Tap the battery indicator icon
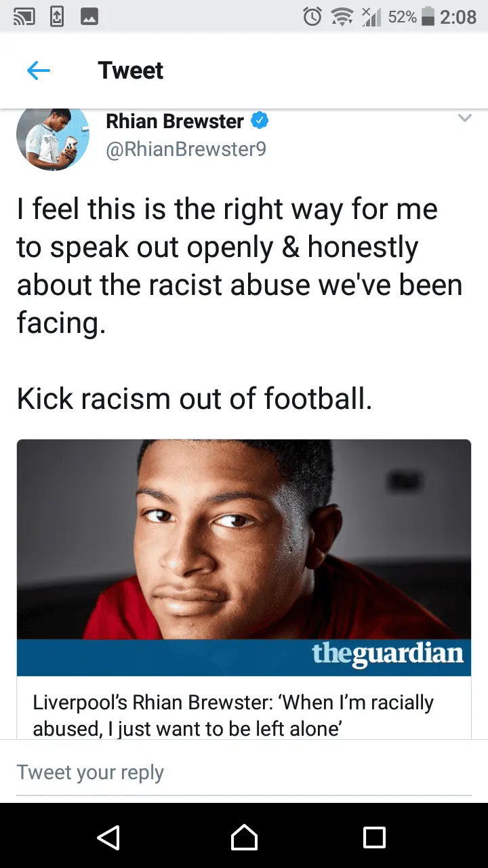This screenshot has width=488, height=868. click(428, 17)
